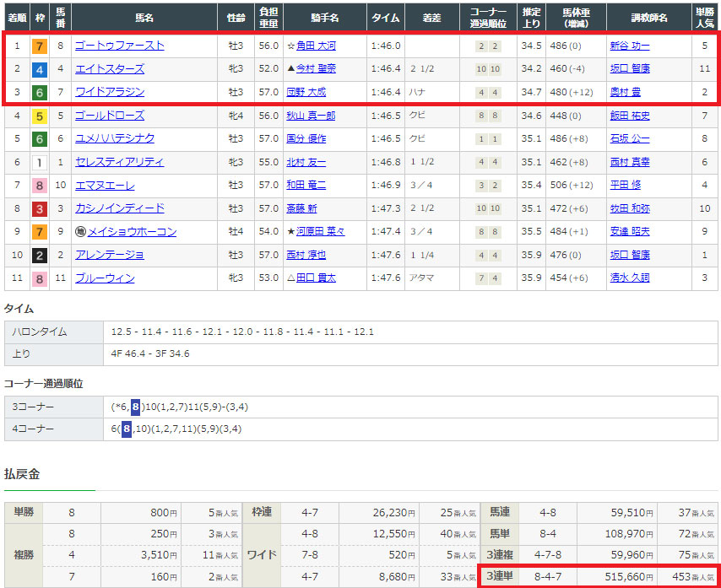Open jockey 角田 大河 profile
Viewport: 721px width, 588px height.
(315, 46)
